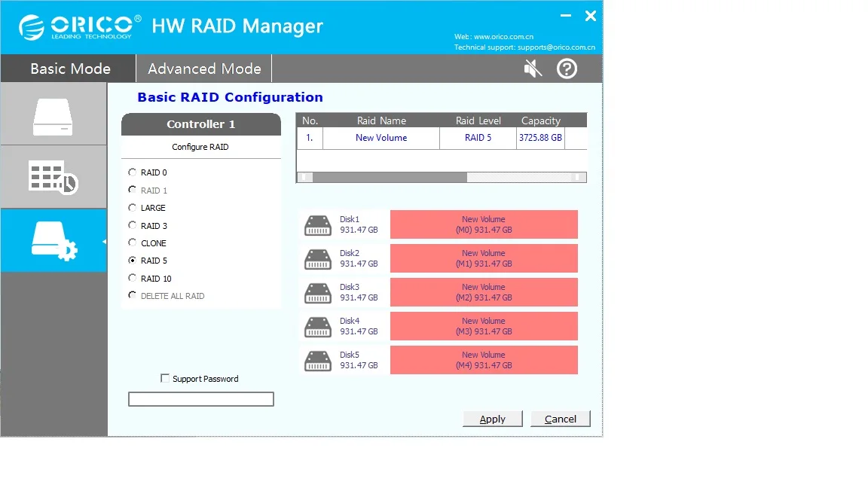Open help via question mark icon
The width and height of the screenshot is (868, 488).
pyautogui.click(x=567, y=69)
